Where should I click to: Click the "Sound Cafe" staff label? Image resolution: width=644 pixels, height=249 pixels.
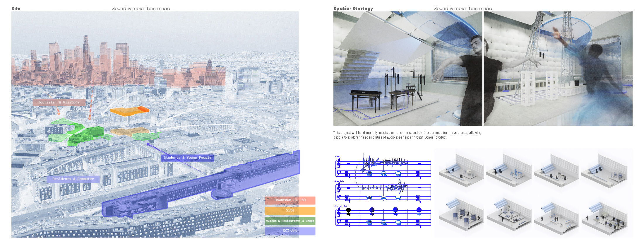[339, 181]
